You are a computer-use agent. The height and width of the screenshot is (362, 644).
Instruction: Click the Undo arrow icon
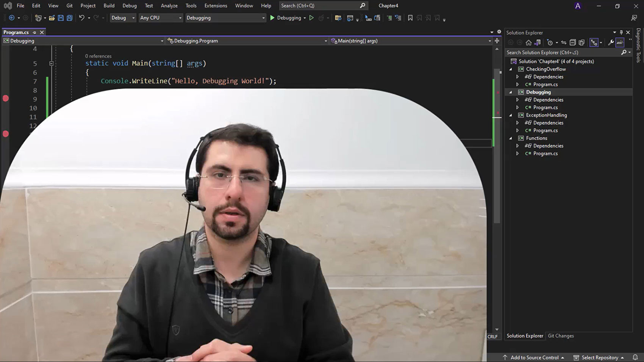click(81, 18)
